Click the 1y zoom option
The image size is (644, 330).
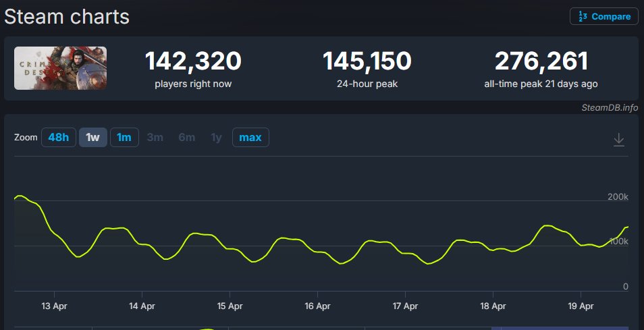click(216, 137)
